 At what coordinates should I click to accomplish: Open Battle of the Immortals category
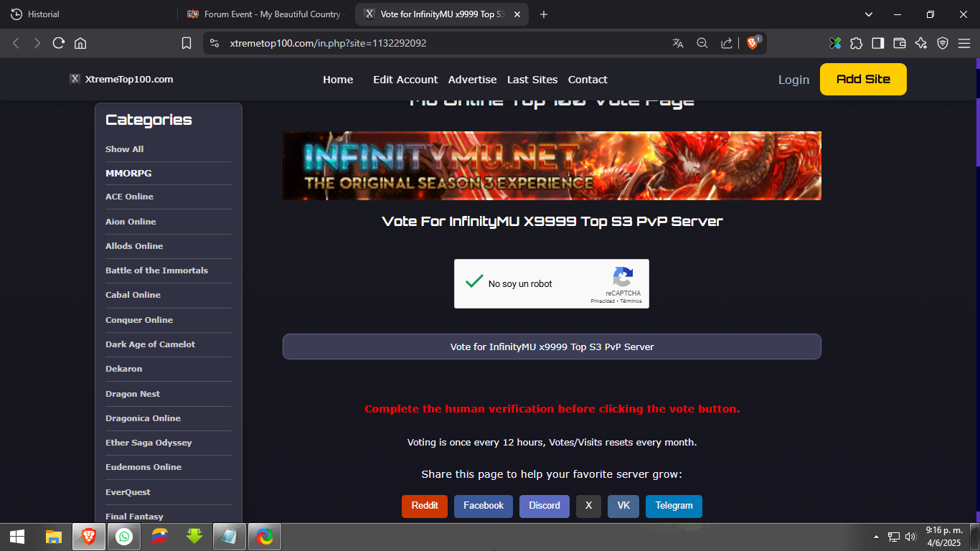pos(156,270)
